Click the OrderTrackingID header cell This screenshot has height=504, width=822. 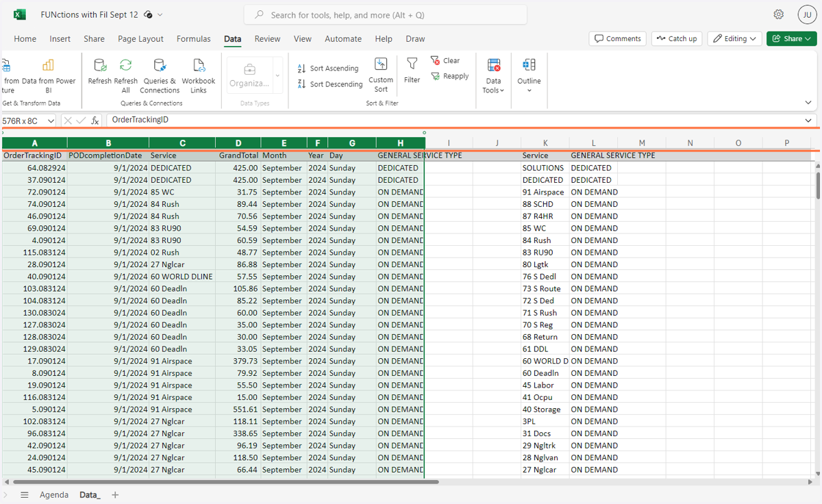[x=34, y=155]
